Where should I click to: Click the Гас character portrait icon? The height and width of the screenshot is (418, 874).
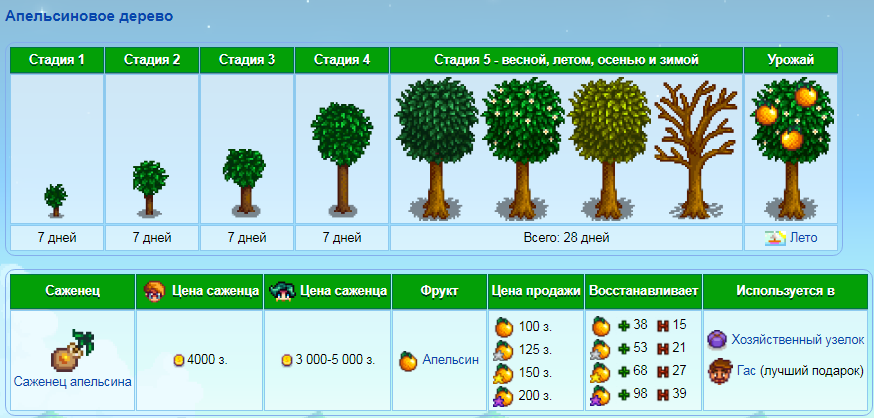[x=719, y=371]
